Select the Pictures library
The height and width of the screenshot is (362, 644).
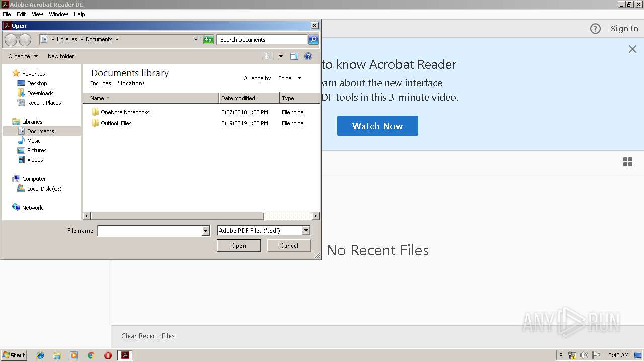coord(37,150)
